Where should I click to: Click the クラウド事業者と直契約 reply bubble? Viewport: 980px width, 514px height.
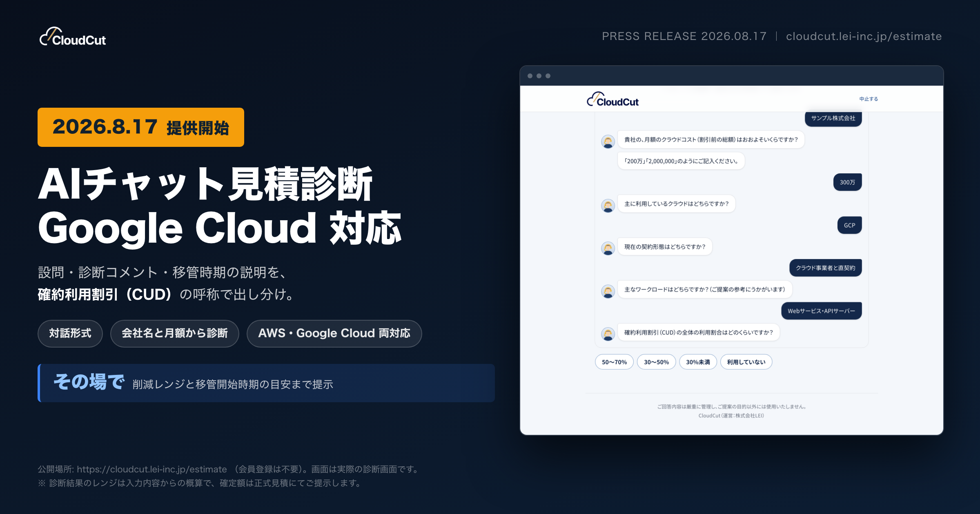[825, 268]
